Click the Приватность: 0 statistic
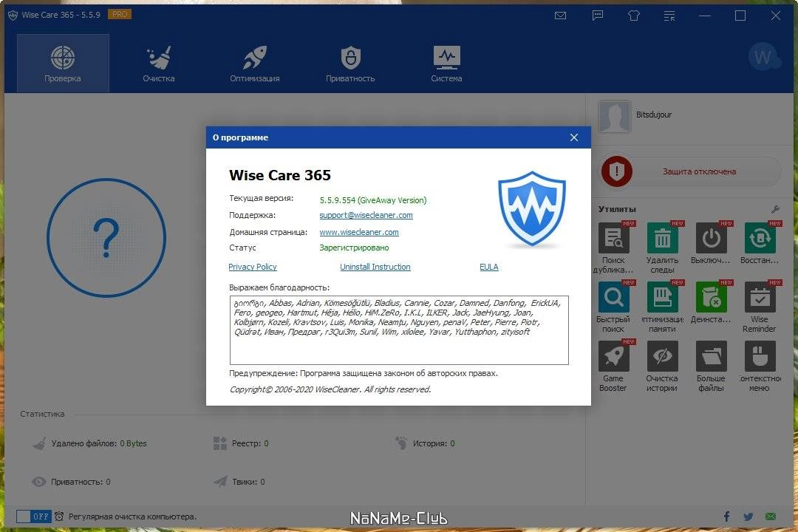Screen dimensions: 798x532 pyautogui.click(x=71, y=482)
